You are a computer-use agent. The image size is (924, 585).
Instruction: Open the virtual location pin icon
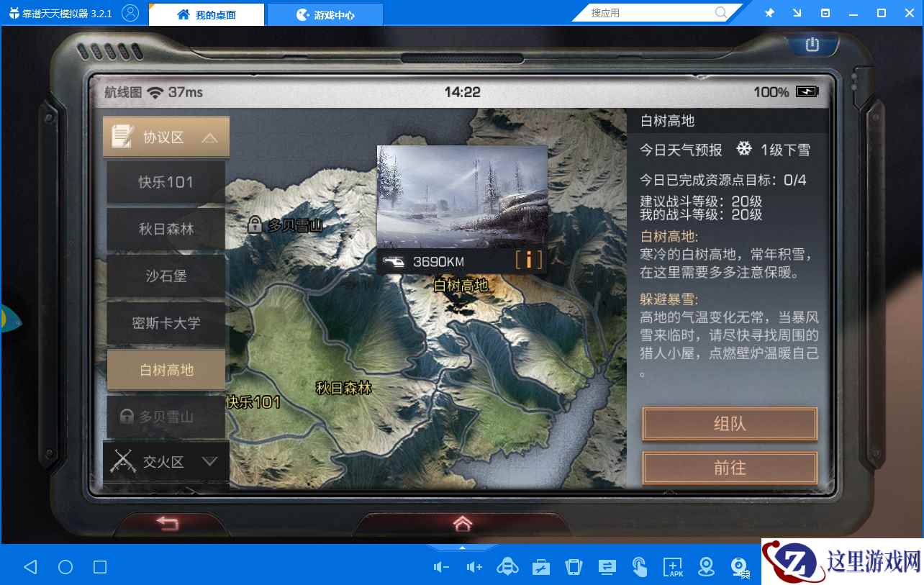(707, 567)
